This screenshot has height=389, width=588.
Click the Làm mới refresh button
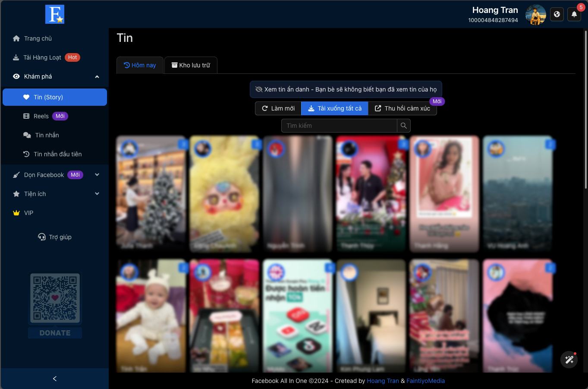click(278, 108)
